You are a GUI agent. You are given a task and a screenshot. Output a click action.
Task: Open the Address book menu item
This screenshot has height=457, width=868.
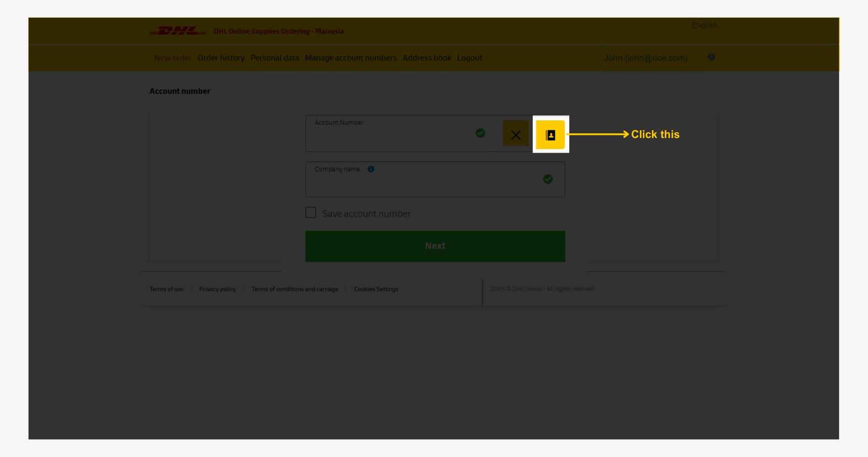[427, 58]
